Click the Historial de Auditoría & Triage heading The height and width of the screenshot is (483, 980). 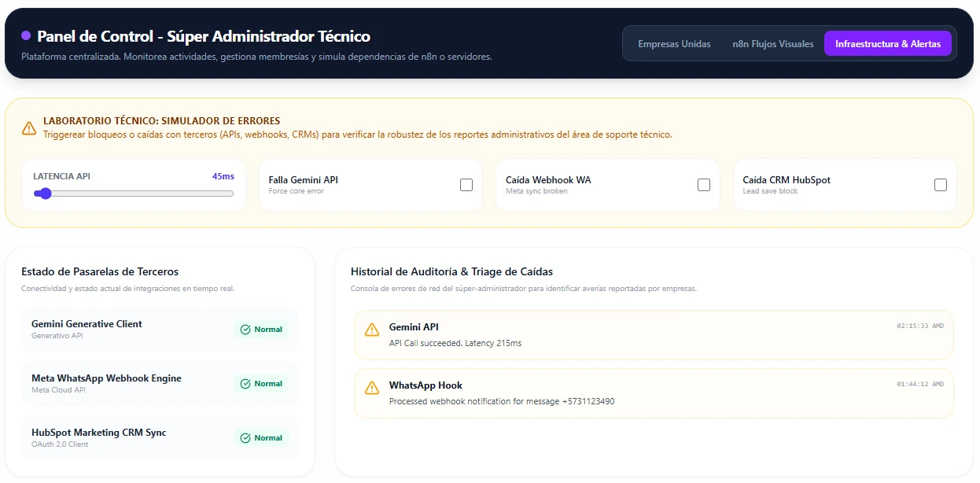coord(451,271)
